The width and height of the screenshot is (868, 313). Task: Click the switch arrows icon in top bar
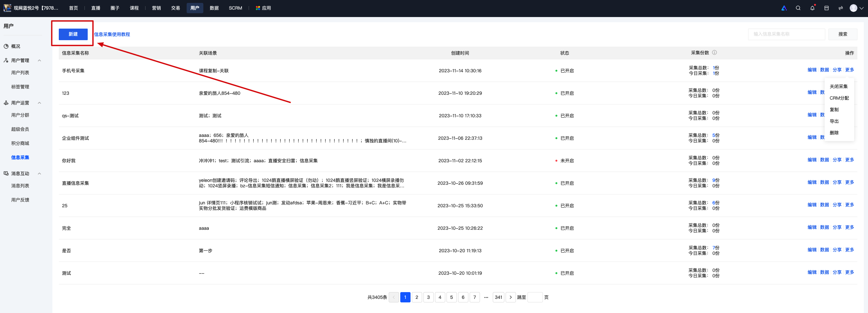(x=840, y=8)
